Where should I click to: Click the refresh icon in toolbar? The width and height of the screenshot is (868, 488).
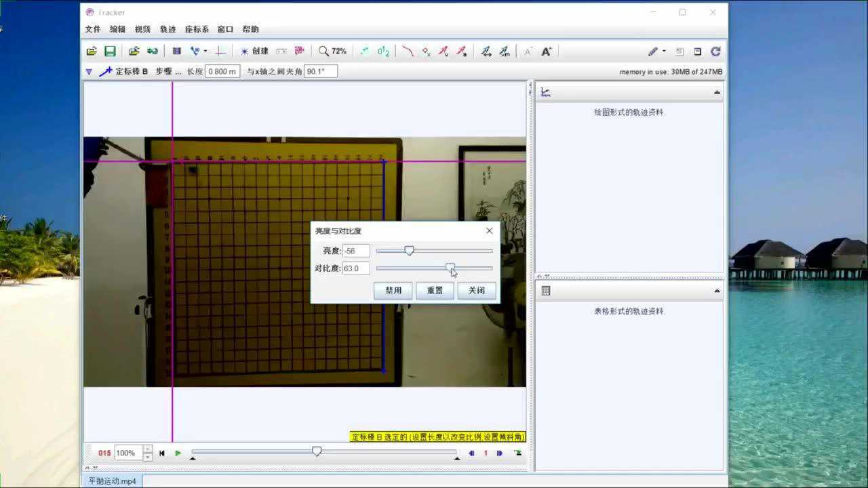pos(715,52)
